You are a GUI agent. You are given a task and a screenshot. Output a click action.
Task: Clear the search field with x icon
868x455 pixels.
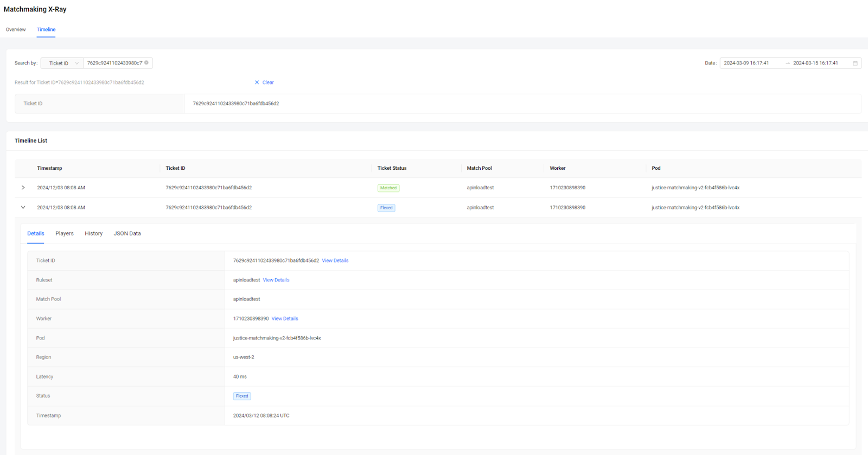tap(146, 63)
